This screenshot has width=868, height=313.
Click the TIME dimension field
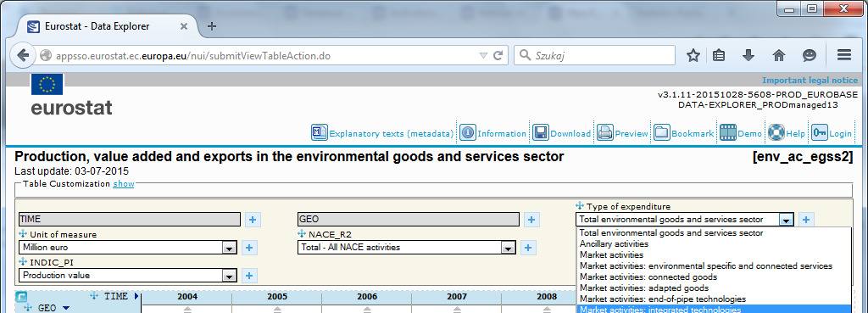pos(130,220)
